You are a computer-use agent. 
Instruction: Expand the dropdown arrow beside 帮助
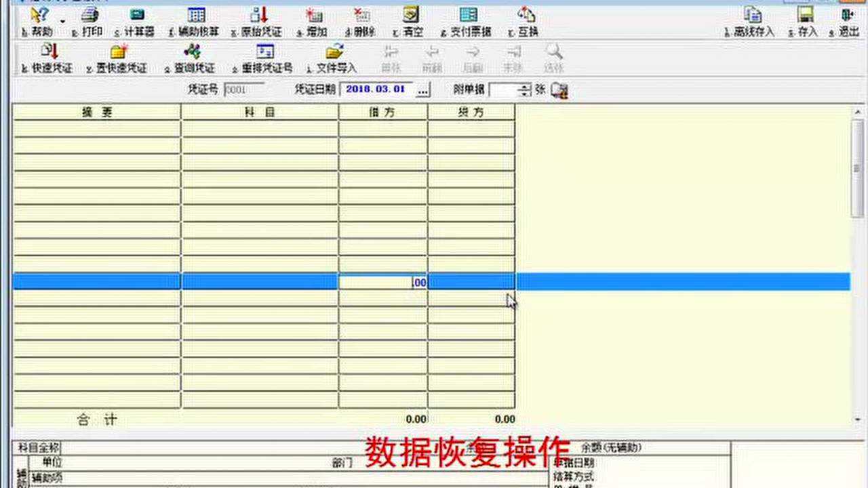coord(62,21)
